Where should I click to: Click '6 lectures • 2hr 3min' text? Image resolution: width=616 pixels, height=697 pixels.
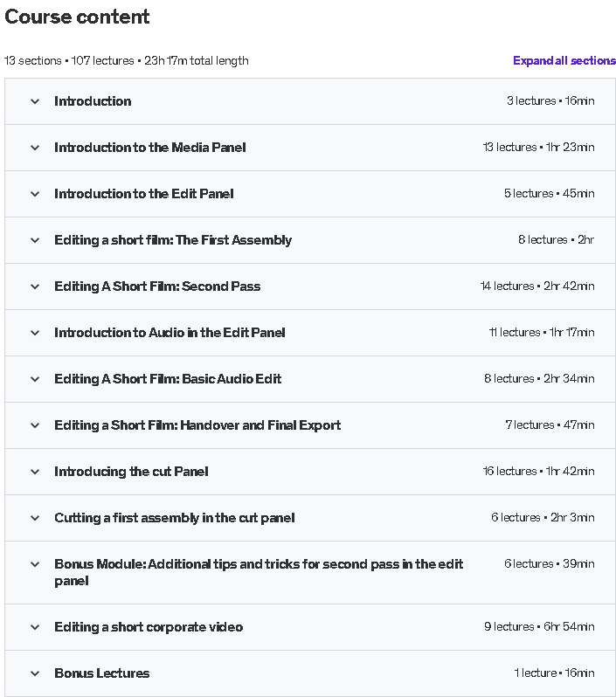(543, 517)
